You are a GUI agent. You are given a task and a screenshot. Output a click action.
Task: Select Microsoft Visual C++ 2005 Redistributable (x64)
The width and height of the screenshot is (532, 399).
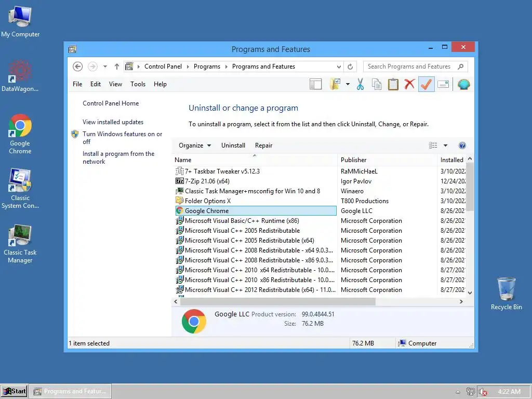256,240
